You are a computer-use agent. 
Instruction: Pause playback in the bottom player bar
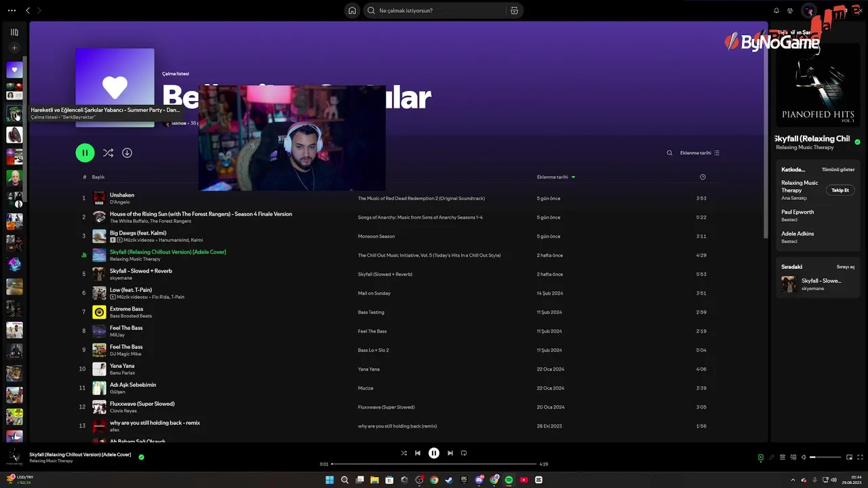pyautogui.click(x=434, y=453)
